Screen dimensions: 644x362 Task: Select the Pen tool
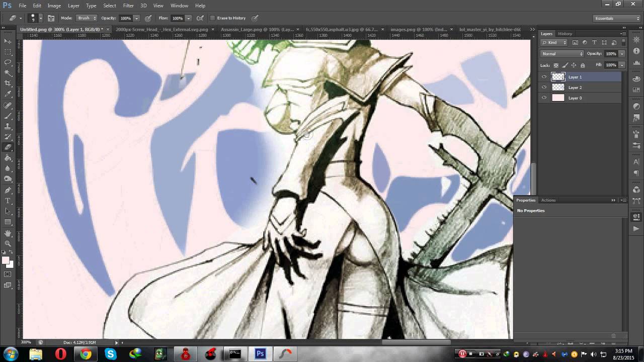[x=8, y=191]
